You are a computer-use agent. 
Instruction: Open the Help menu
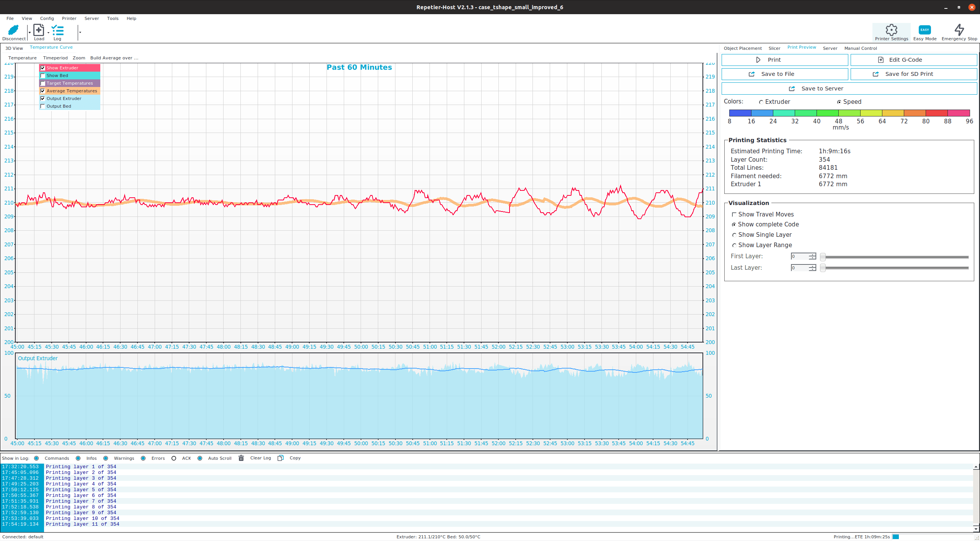[x=131, y=18]
